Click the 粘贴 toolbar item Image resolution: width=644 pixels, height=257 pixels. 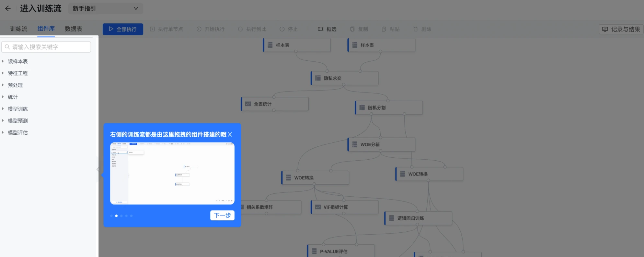coord(391,29)
